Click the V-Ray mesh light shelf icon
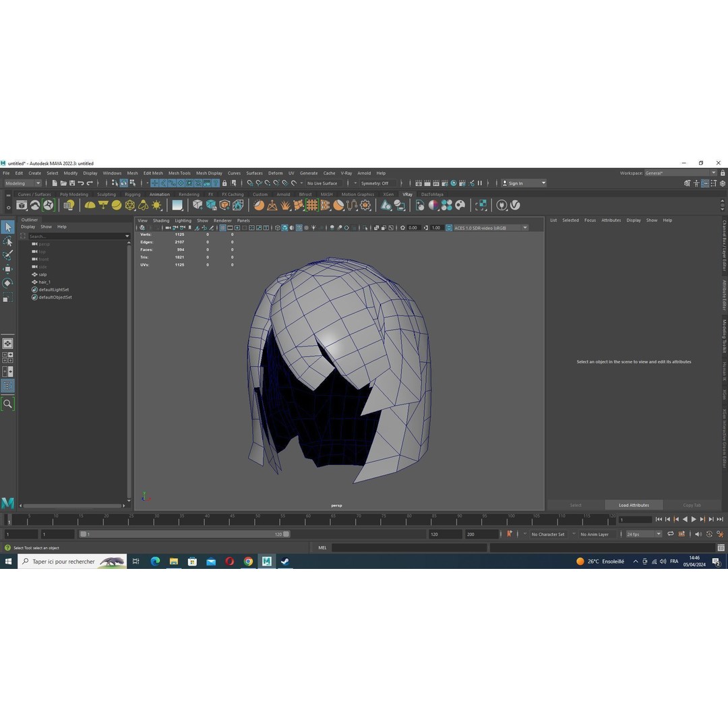The image size is (728, 728). pos(130,205)
